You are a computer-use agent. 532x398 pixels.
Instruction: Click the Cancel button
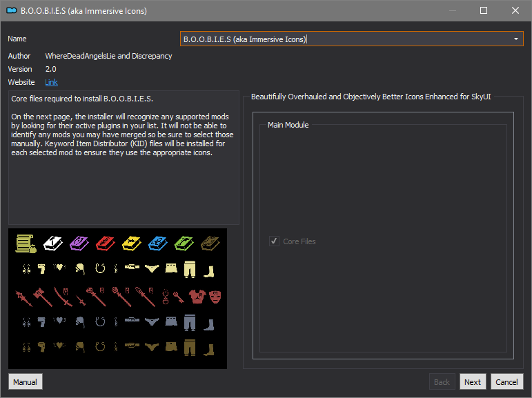point(506,381)
